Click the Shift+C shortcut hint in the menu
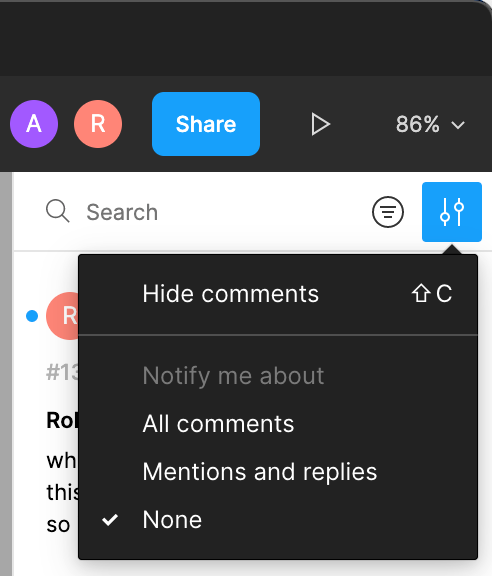The image size is (492, 576). 432,294
